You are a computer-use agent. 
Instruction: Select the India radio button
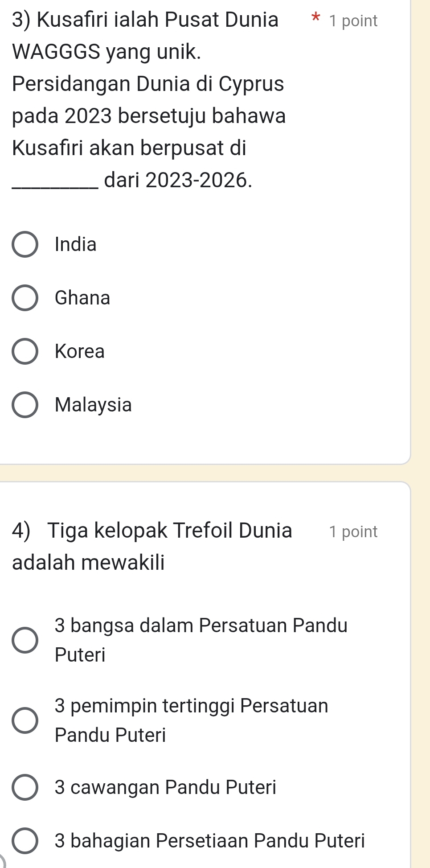pos(25,244)
